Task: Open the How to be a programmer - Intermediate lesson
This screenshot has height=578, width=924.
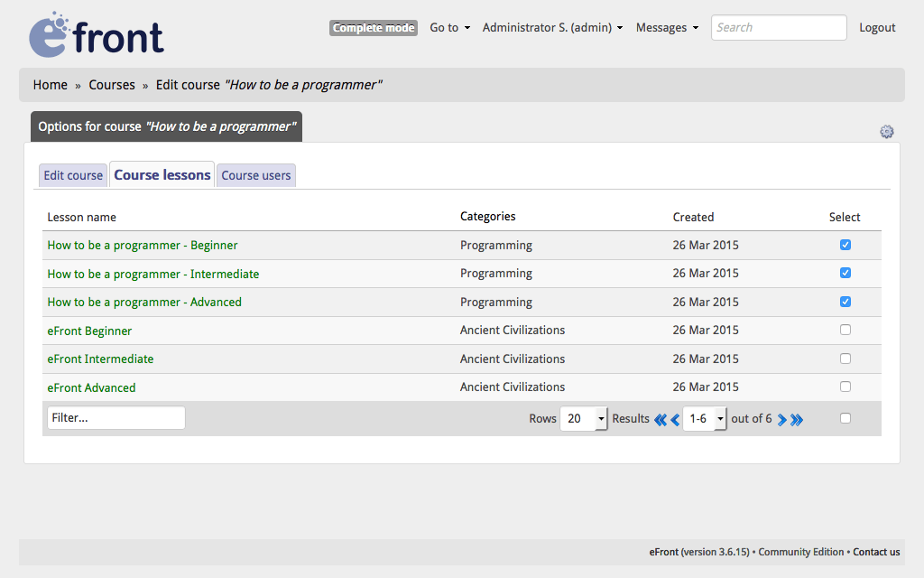Action: point(153,274)
